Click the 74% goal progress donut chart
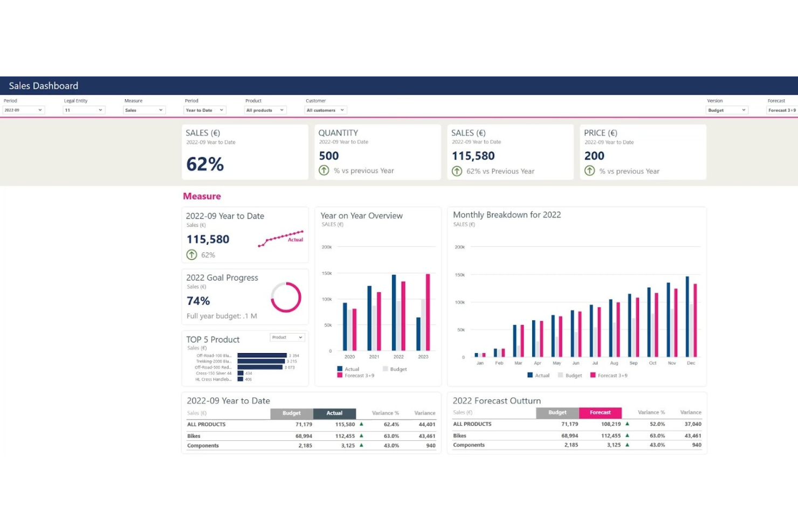The image size is (798, 532). pyautogui.click(x=286, y=296)
